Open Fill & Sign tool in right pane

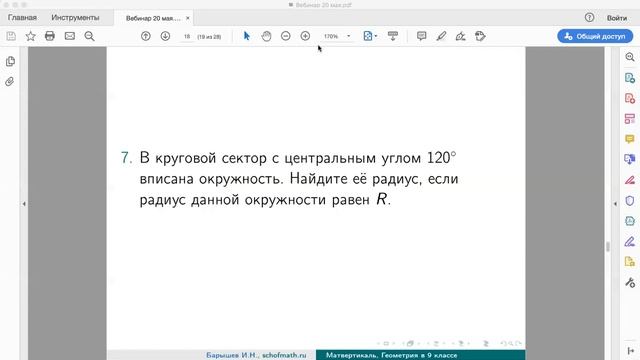pyautogui.click(x=630, y=241)
